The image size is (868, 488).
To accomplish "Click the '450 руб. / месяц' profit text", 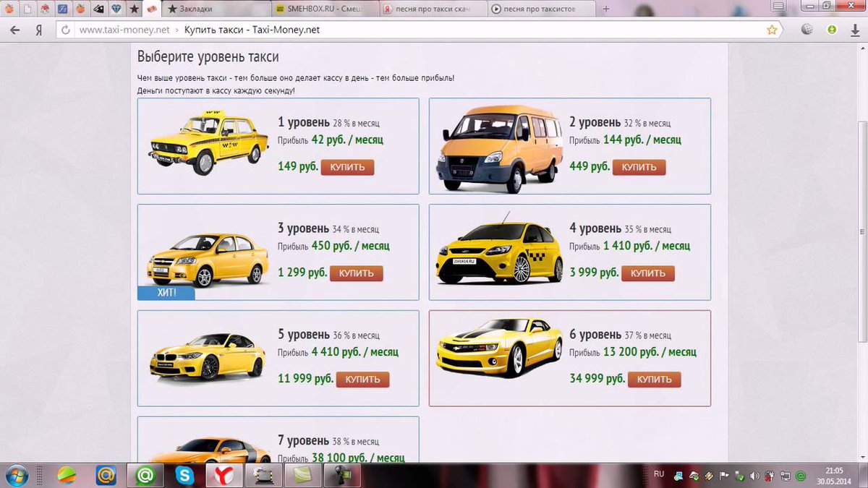I will point(351,246).
